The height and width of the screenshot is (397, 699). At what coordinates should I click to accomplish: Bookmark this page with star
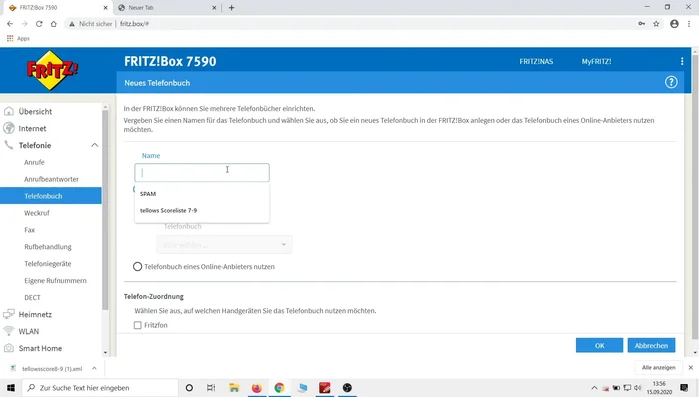click(x=656, y=24)
